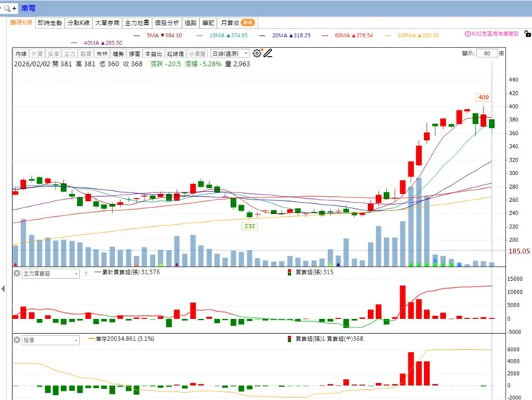
Task: Open the 筆記 tab
Action: [208, 23]
